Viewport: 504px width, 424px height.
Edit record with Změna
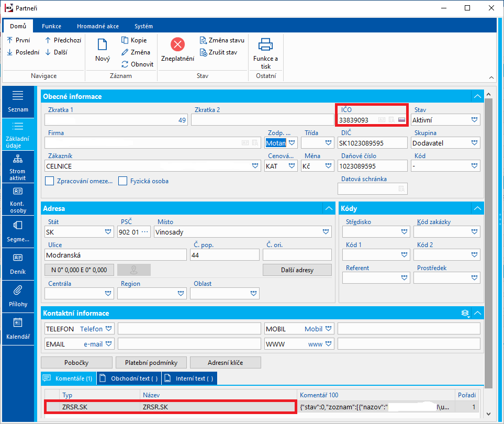coord(136,52)
